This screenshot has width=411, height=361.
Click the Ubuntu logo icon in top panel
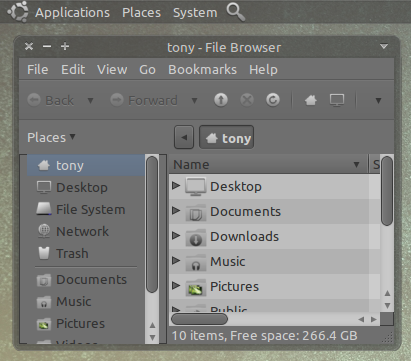coord(18,12)
